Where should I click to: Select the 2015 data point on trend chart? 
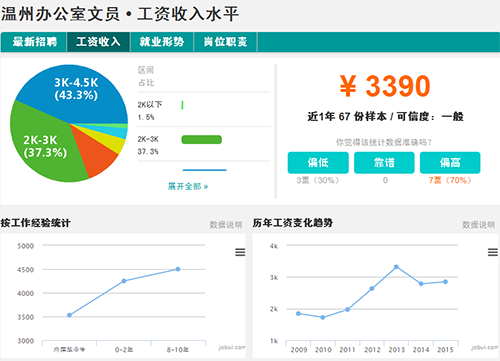click(x=445, y=282)
